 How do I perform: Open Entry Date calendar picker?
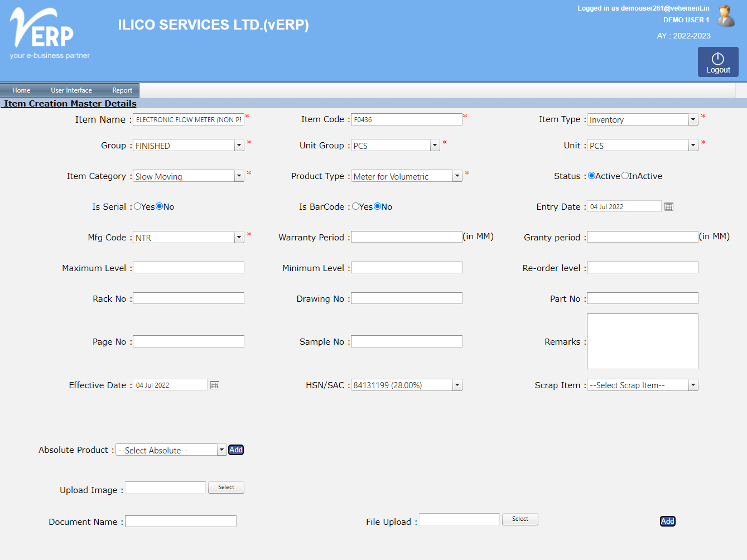tap(669, 207)
